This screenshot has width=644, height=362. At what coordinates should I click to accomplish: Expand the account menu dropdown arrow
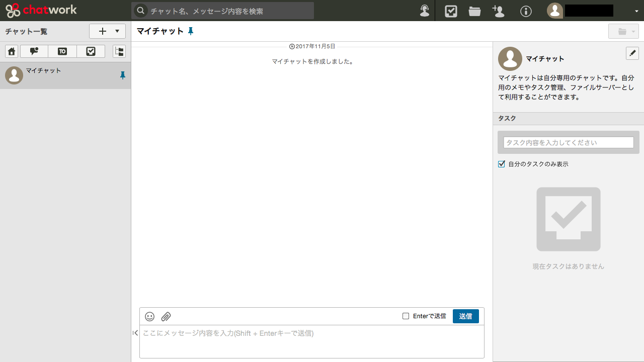coord(636,12)
